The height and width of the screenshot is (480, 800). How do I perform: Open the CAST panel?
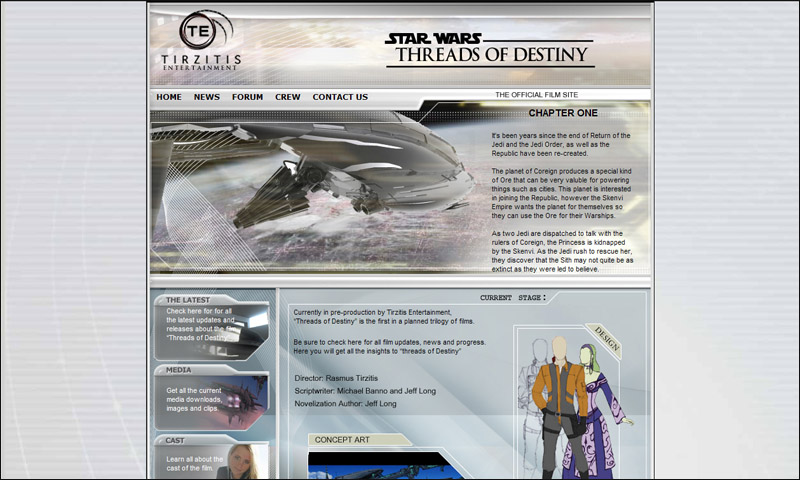212,457
